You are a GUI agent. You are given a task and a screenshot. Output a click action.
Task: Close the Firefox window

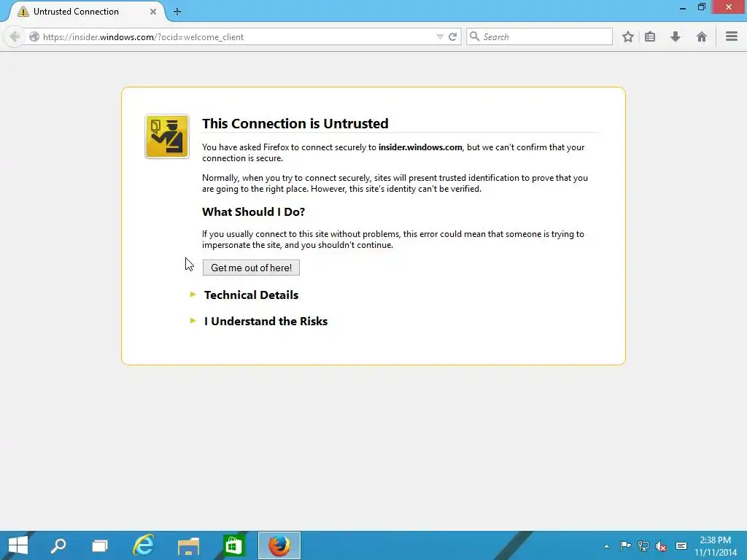point(729,7)
